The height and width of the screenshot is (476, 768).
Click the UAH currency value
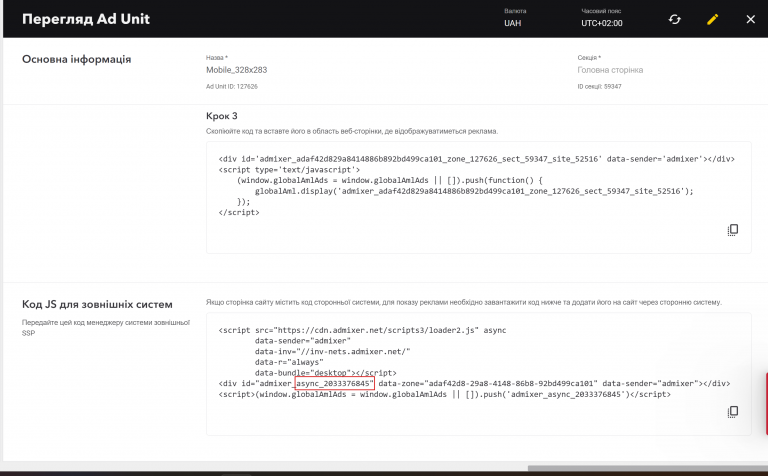[x=513, y=23]
